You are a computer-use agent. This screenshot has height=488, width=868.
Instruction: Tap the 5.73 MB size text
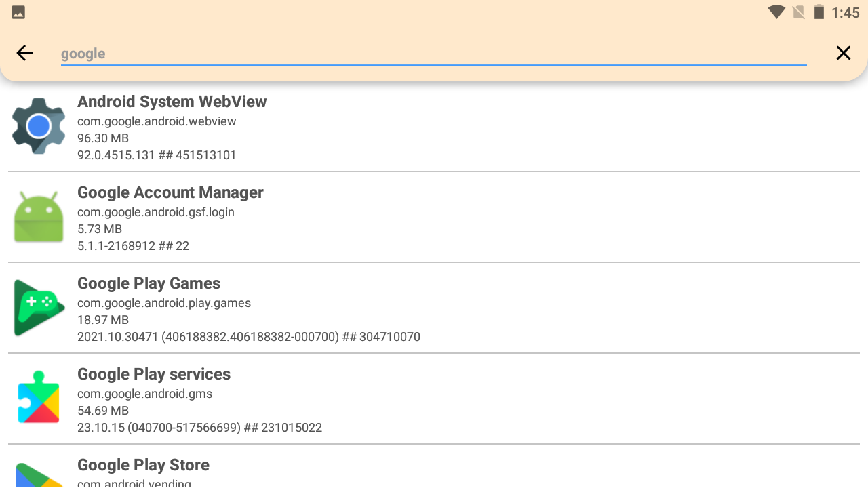point(100,229)
